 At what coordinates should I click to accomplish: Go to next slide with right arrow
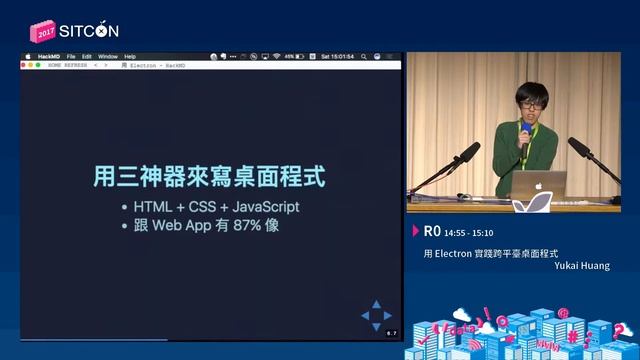[x=387, y=316]
